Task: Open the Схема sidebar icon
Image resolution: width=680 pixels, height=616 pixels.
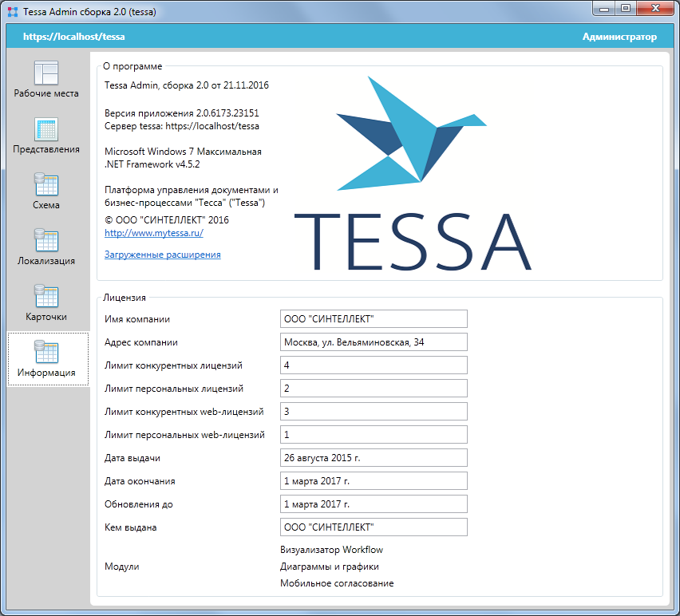Action: (46, 186)
